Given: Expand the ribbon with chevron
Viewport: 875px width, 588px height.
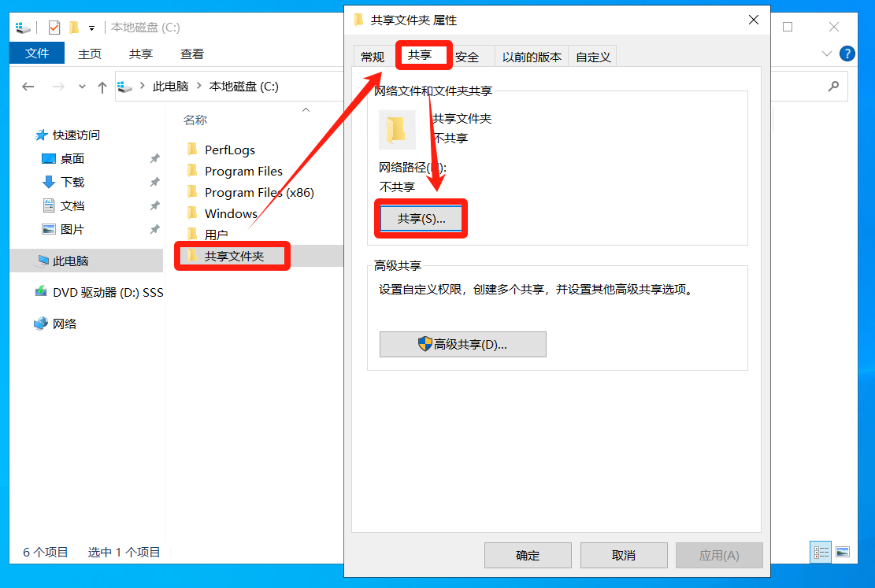Looking at the screenshot, I should coord(826,54).
